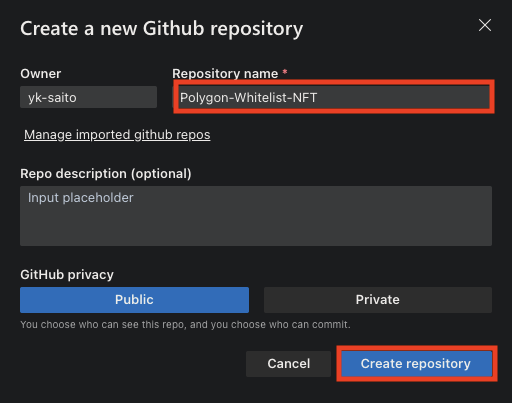Open the Manage imported github repos link
512x403 pixels.
point(117,135)
